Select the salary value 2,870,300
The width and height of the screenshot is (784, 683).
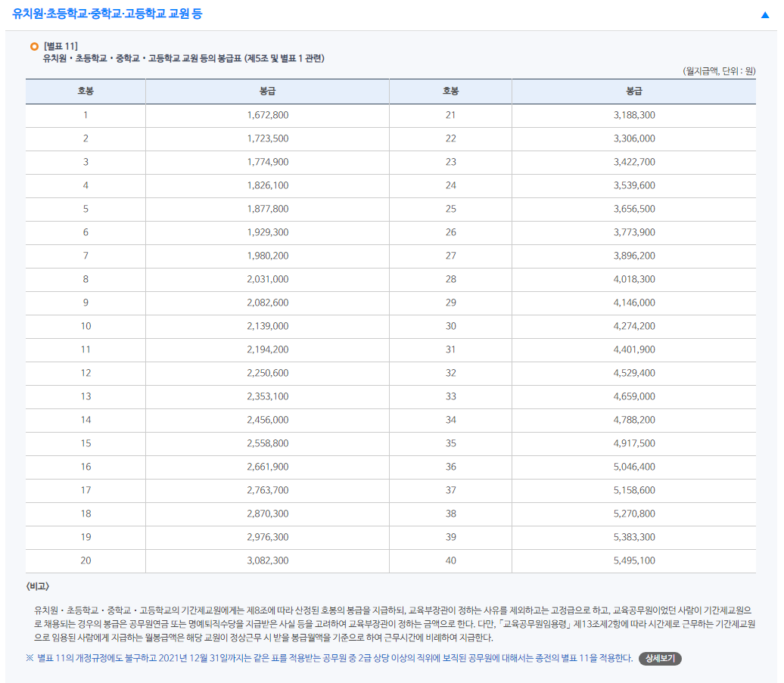click(x=267, y=514)
